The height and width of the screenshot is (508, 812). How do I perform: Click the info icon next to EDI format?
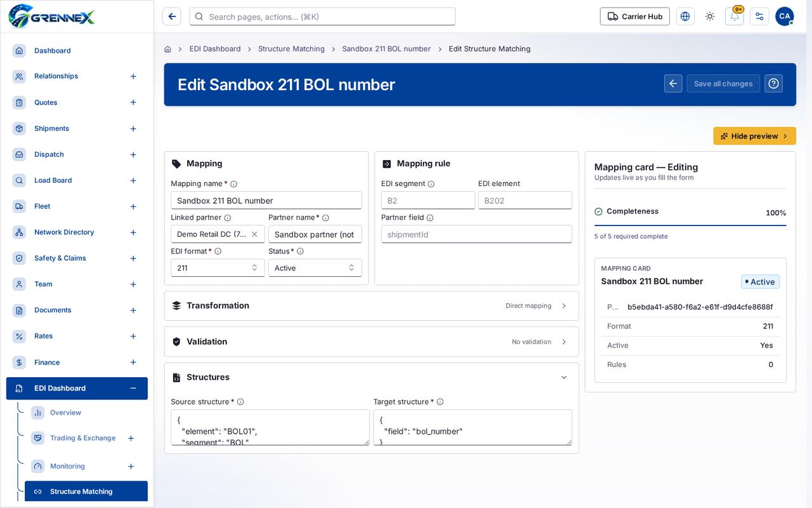coord(218,251)
